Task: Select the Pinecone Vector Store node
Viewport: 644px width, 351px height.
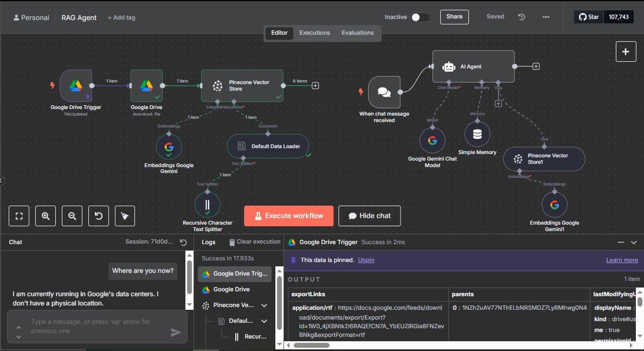Action: (x=242, y=85)
